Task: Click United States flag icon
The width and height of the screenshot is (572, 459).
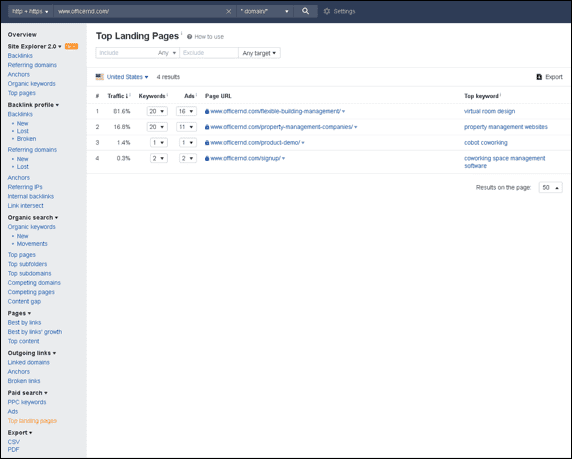Action: (100, 77)
